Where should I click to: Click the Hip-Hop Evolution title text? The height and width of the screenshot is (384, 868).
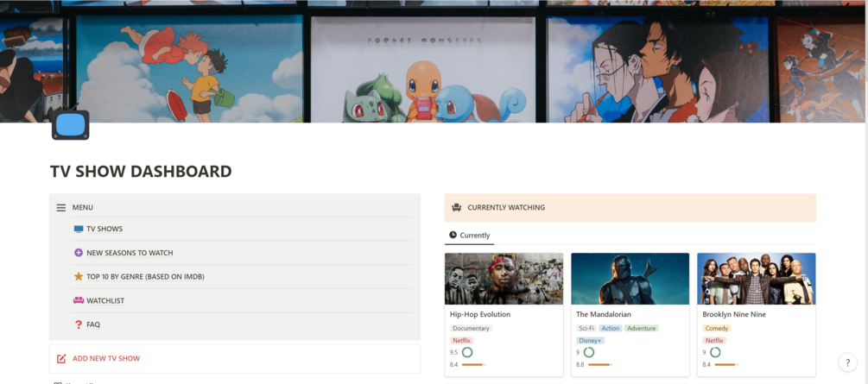[480, 314]
